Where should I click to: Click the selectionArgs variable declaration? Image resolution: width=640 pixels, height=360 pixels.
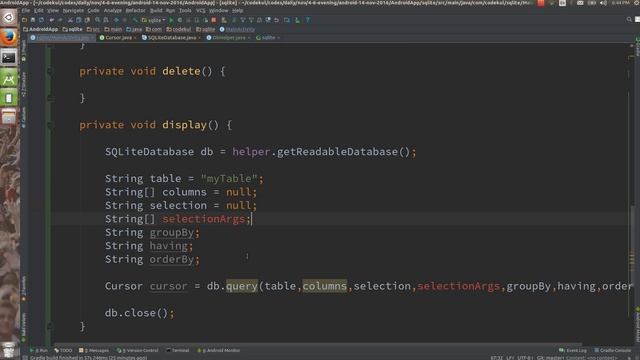(203, 219)
